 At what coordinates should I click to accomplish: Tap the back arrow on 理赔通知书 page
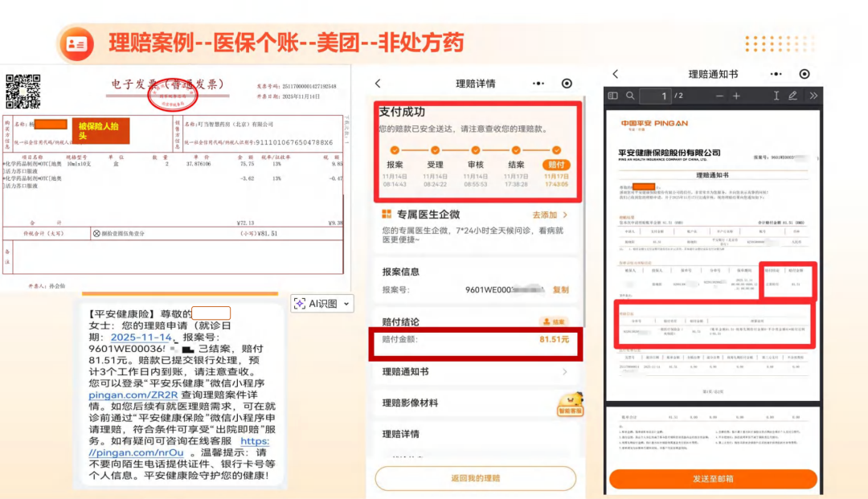[615, 74]
